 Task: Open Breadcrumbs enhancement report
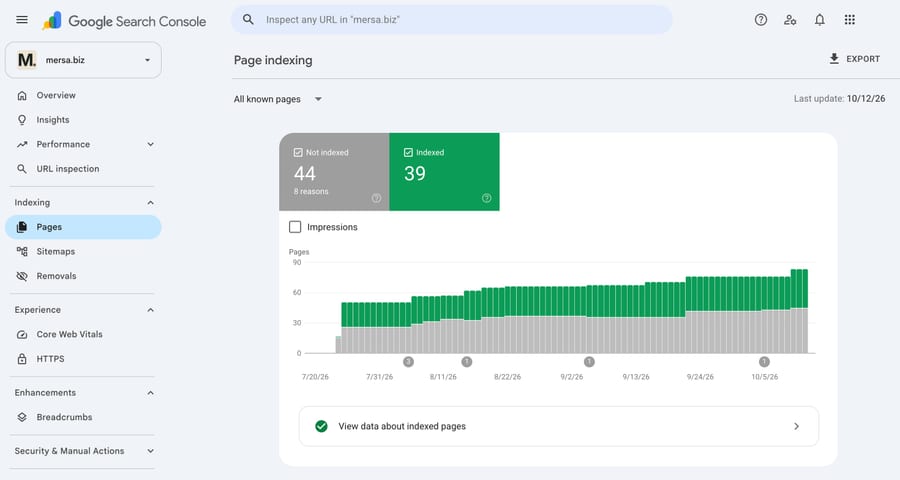coord(83,417)
